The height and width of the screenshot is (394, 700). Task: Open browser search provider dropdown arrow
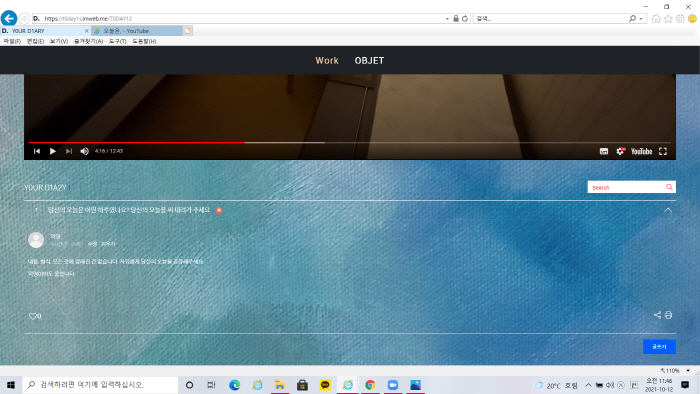641,19
